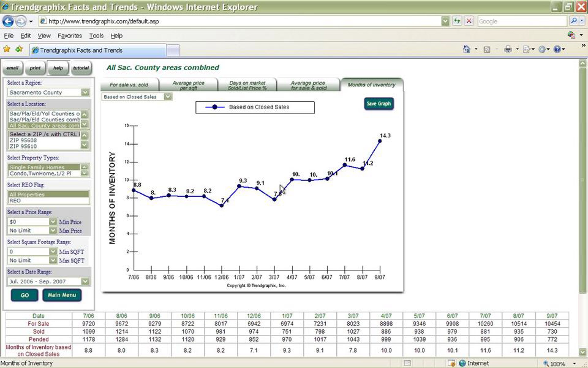Select REO in REO Flag list
This screenshot has height=368, width=588.
pyautogui.click(x=15, y=200)
